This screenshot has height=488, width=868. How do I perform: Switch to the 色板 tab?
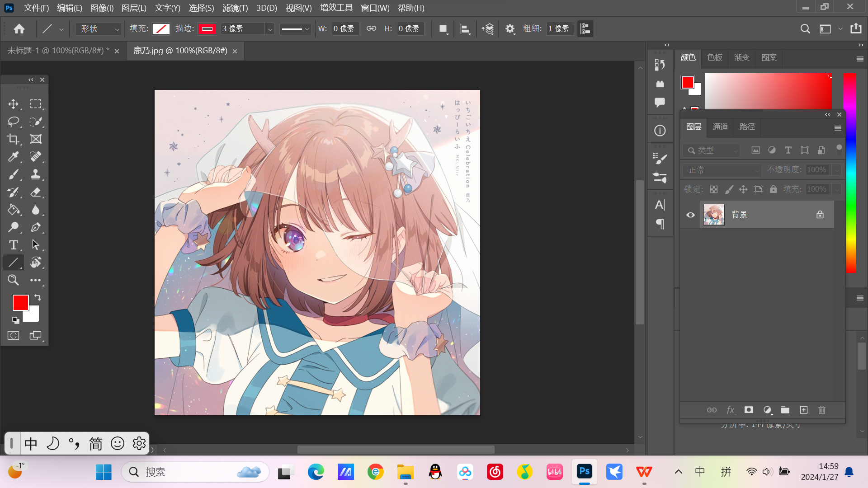tap(715, 57)
